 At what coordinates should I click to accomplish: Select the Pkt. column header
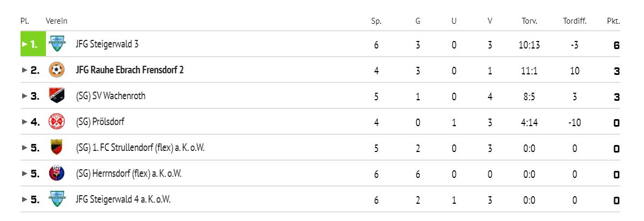613,22
